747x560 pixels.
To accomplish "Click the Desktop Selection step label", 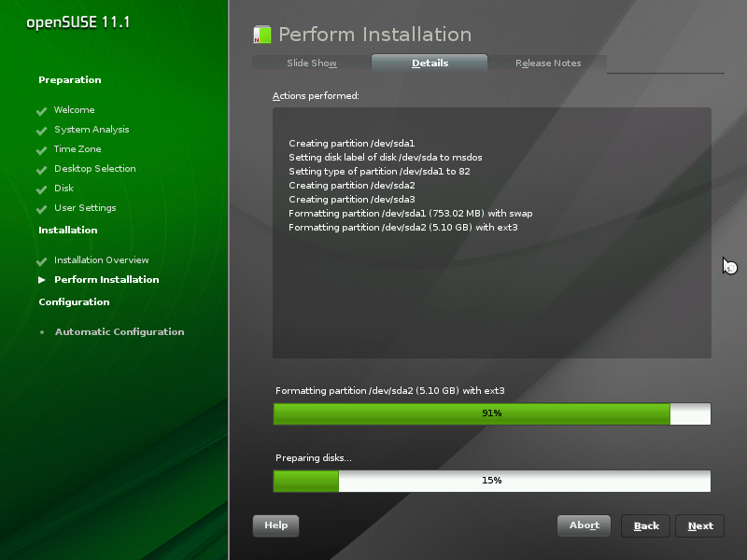I will coord(95,169).
